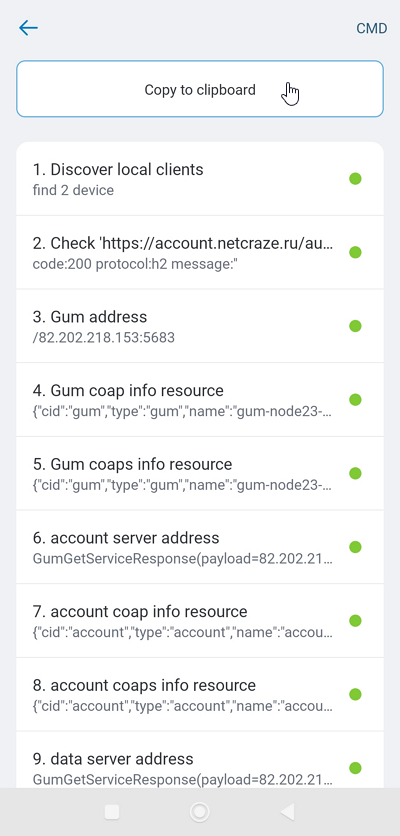Click the green dot beside Gum address
400x836 pixels.
click(x=355, y=326)
